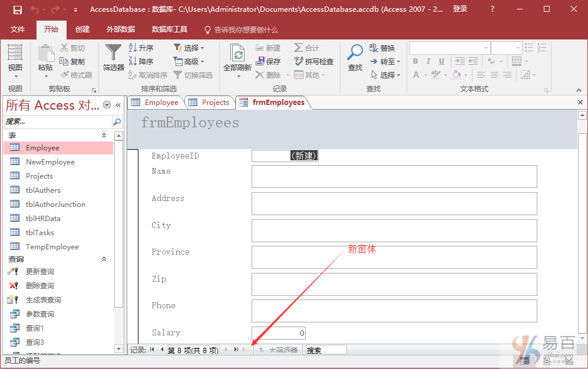The image size is (588, 369).
Task: Switch to the Projects document tab
Action: click(209, 102)
